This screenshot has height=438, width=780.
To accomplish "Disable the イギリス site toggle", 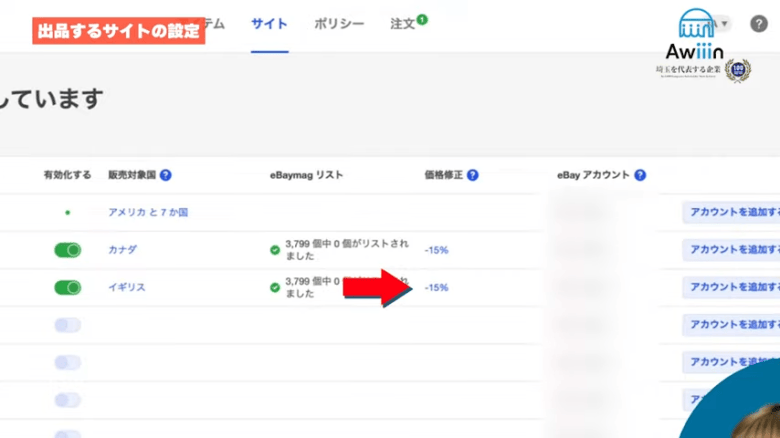I will 68,288.
